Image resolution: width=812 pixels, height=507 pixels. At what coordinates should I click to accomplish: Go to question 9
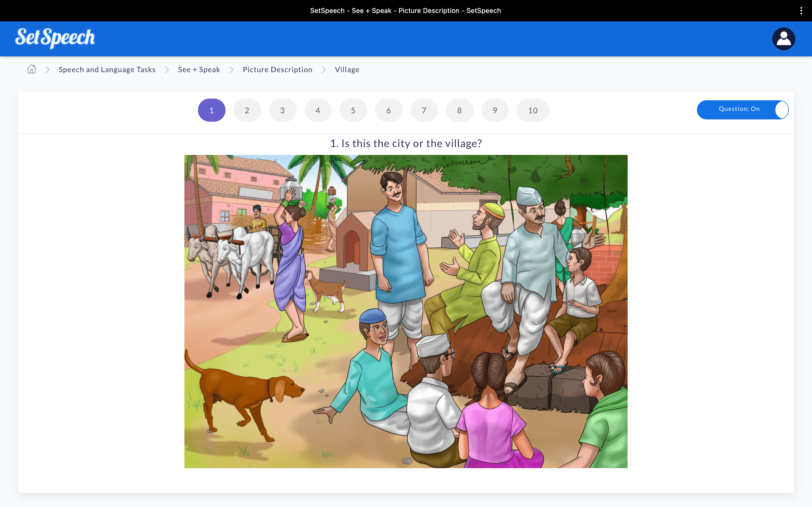click(x=495, y=110)
